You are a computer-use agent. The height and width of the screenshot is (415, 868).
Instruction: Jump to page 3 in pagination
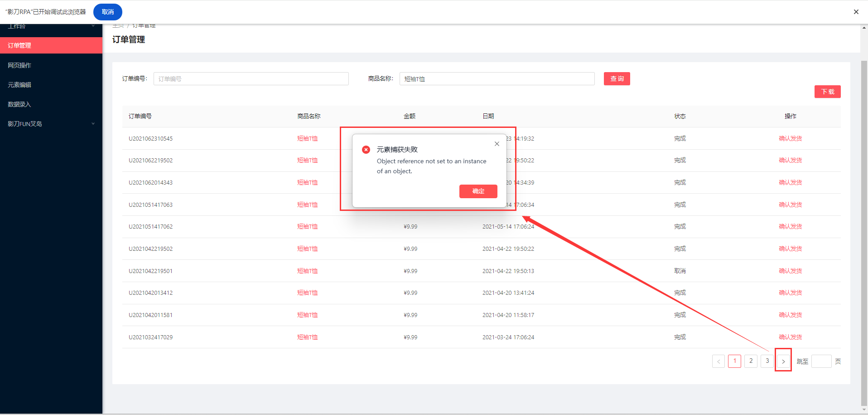(x=767, y=361)
